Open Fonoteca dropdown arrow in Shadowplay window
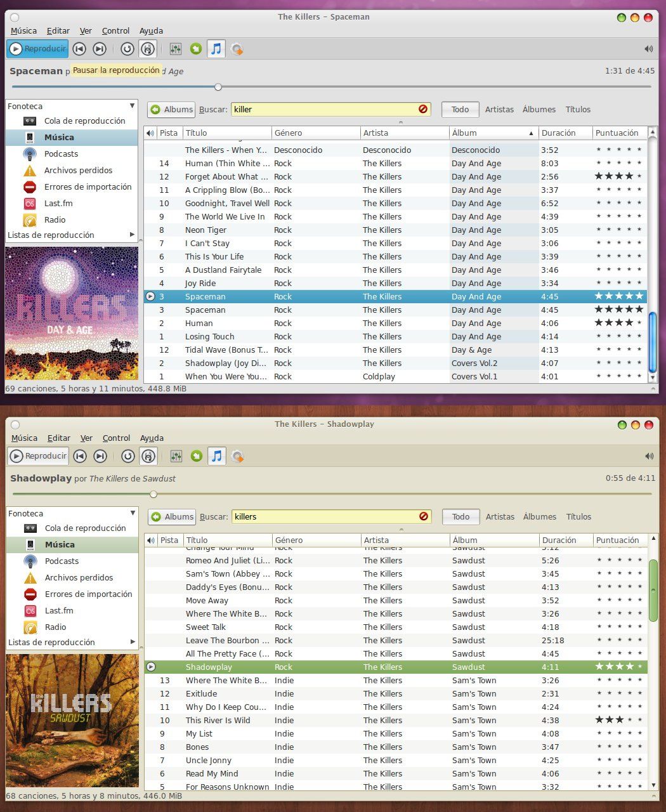Screen dimensions: 666x812 pos(133,513)
